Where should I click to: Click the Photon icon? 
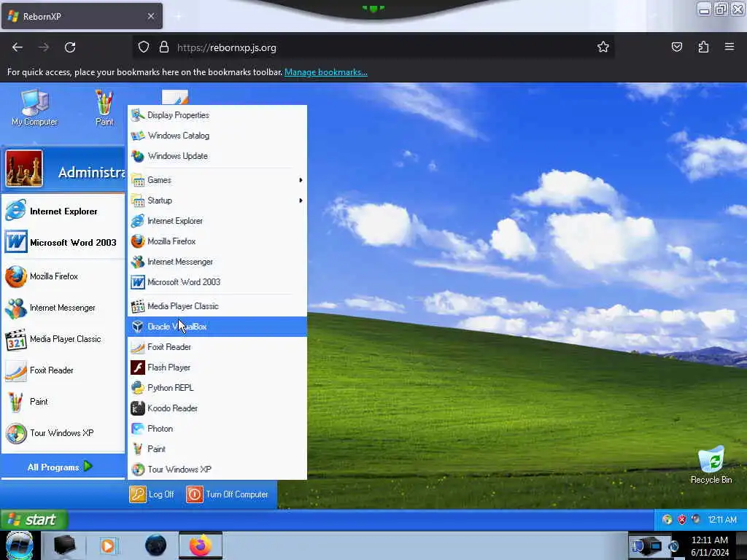(138, 429)
